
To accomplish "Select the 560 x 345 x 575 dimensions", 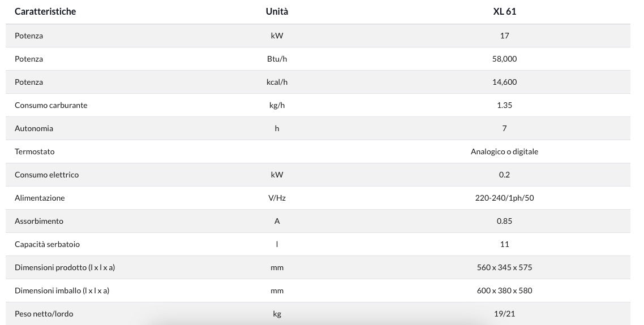I will click(504, 267).
